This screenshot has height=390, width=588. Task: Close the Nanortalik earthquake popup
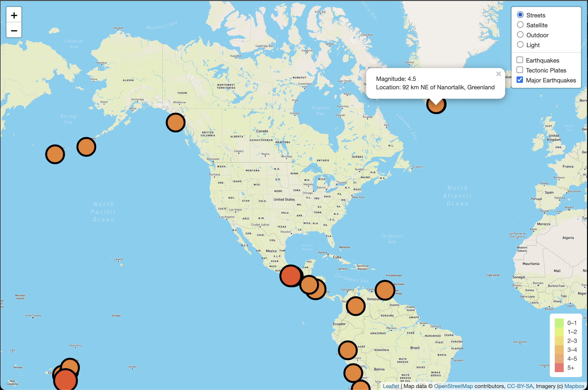(499, 74)
